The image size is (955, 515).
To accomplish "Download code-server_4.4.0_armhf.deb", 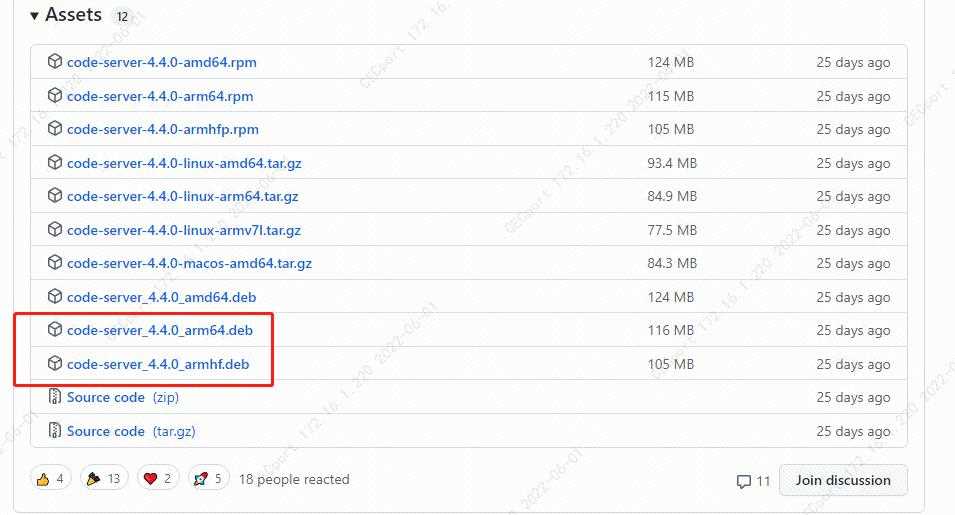I will [158, 364].
